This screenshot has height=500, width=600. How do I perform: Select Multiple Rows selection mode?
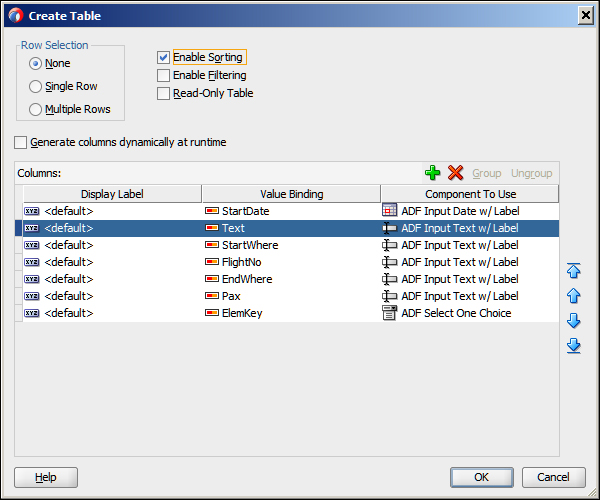click(35, 109)
